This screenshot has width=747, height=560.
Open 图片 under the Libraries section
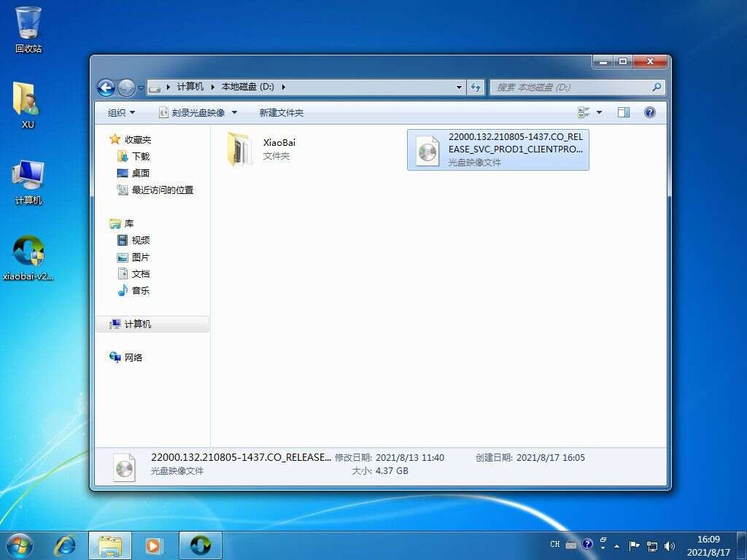click(x=141, y=257)
